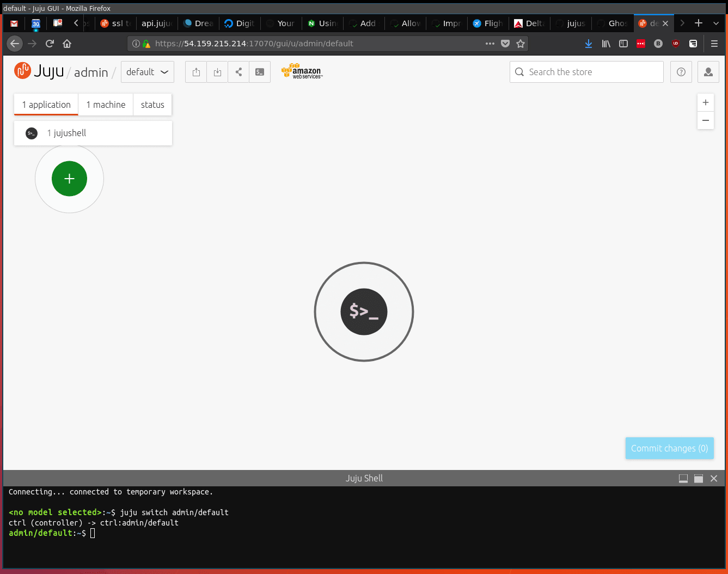Switch to the status tab
Screen dimensions: 728x574
coord(152,105)
